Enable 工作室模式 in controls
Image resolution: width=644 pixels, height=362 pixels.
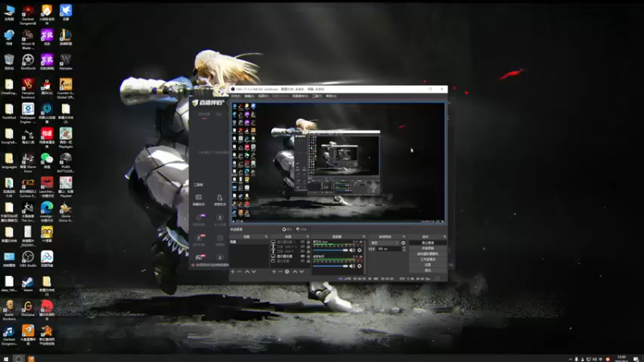[427, 259]
